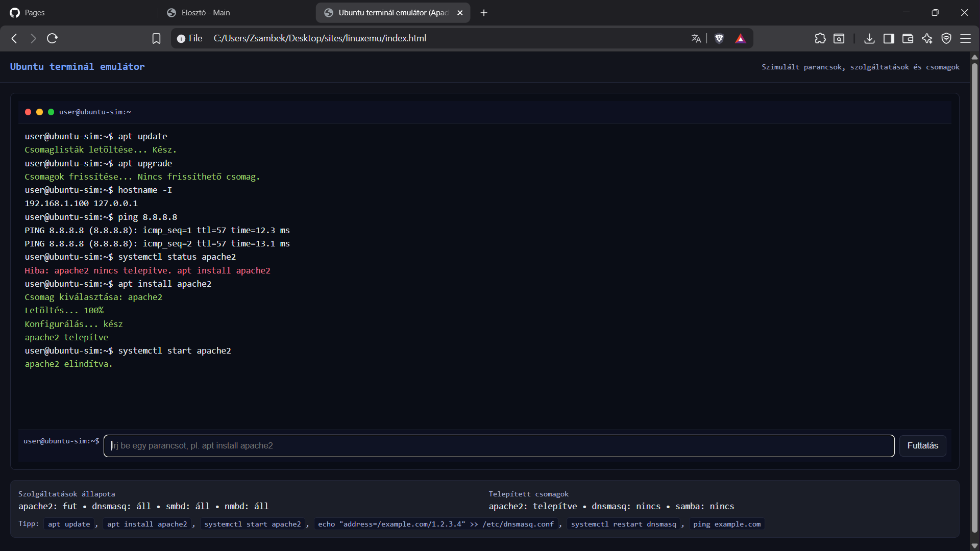Switch to the Elosztó - Main tab
Image resolution: width=980 pixels, height=551 pixels.
pos(205,13)
